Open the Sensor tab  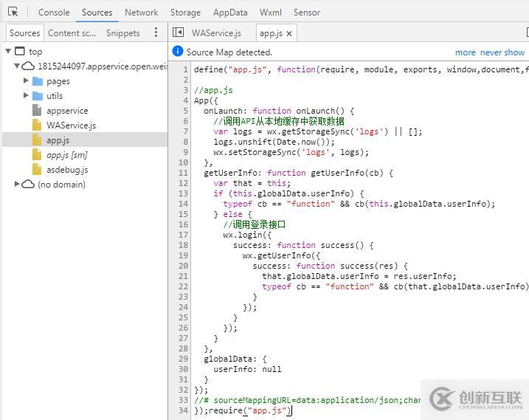coord(307,13)
